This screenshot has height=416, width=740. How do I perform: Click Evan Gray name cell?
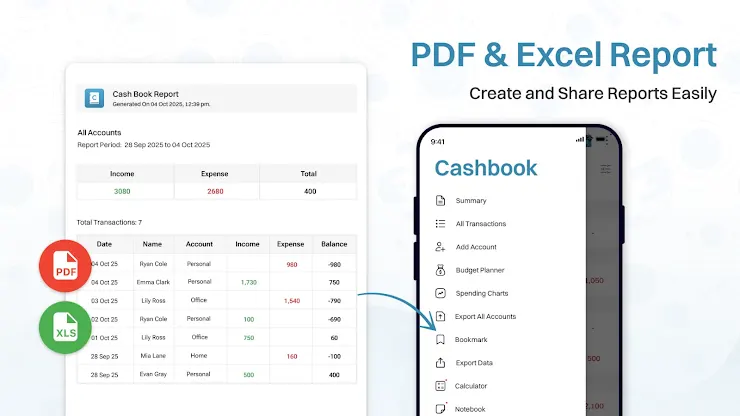[153, 374]
